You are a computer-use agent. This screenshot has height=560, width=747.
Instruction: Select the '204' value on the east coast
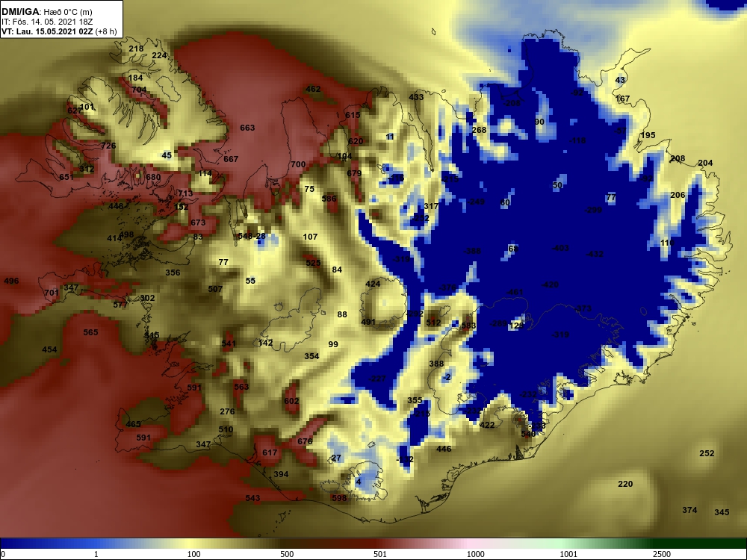pos(705,163)
